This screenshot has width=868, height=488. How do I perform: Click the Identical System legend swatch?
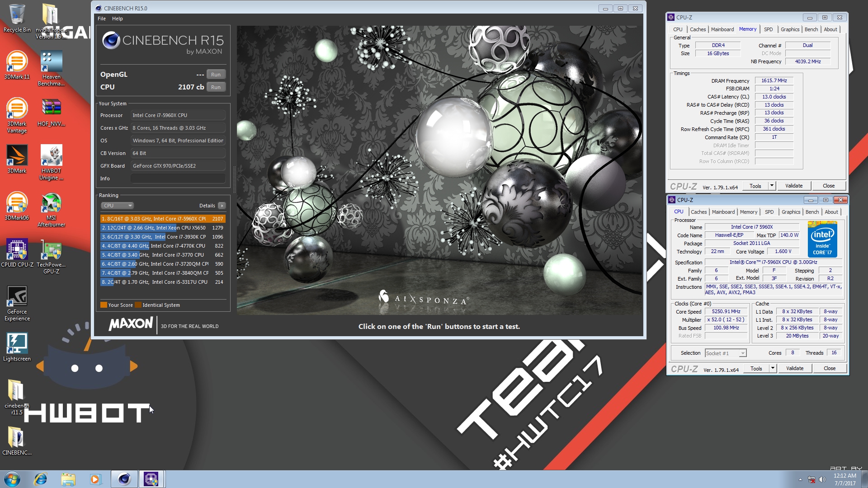tap(138, 305)
